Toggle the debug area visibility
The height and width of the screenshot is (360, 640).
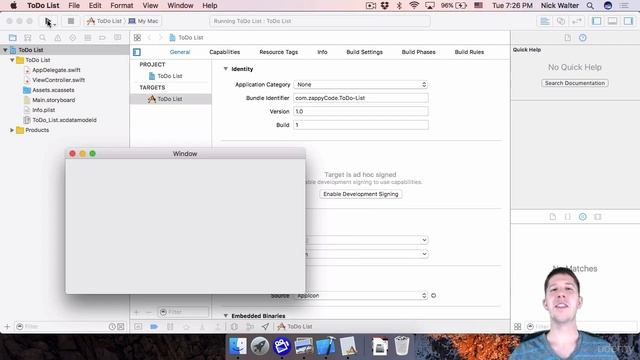(613, 21)
